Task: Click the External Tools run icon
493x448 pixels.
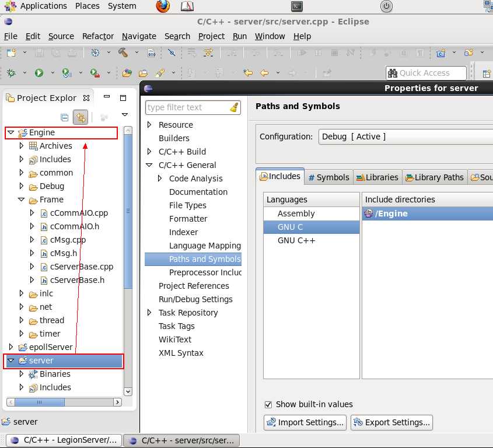Action: tap(95, 73)
